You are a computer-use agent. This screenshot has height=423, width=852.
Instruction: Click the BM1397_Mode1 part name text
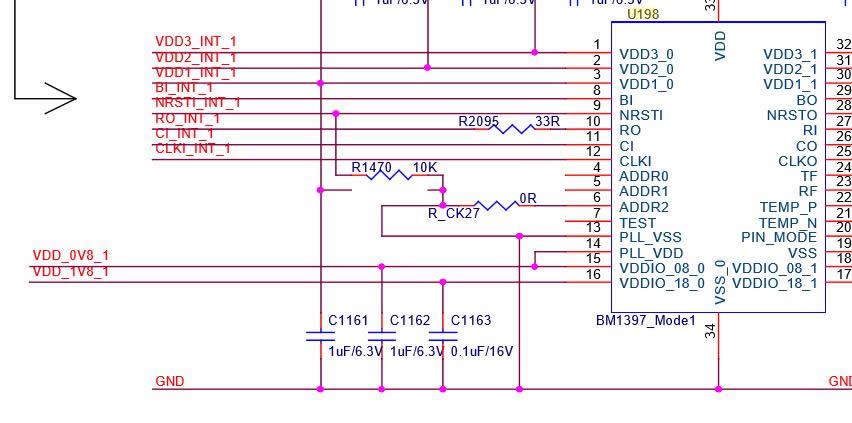pos(645,321)
